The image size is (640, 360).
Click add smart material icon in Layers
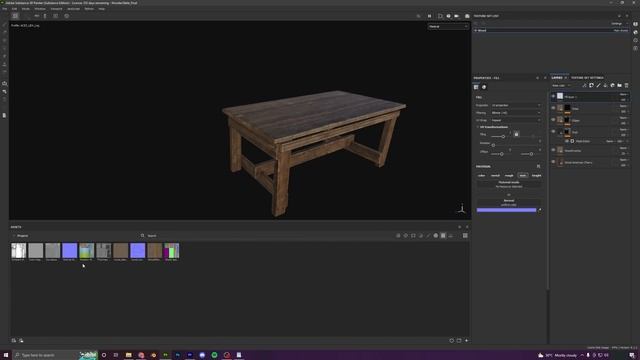612,86
